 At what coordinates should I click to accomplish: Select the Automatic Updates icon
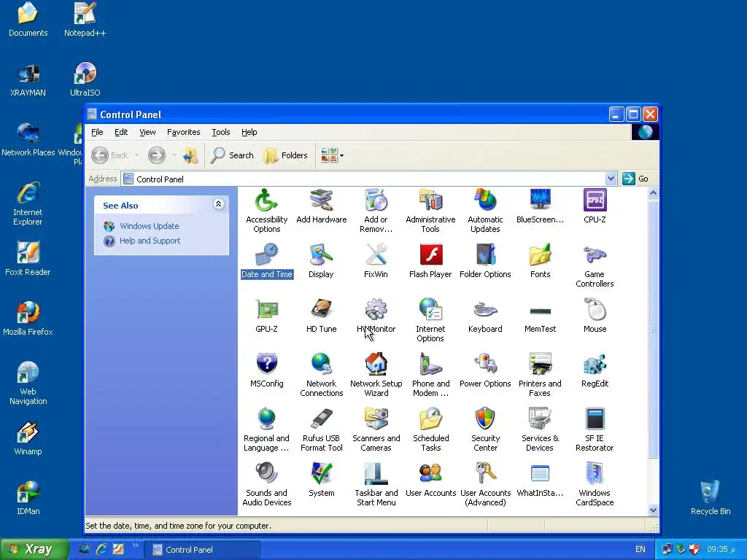485,211
